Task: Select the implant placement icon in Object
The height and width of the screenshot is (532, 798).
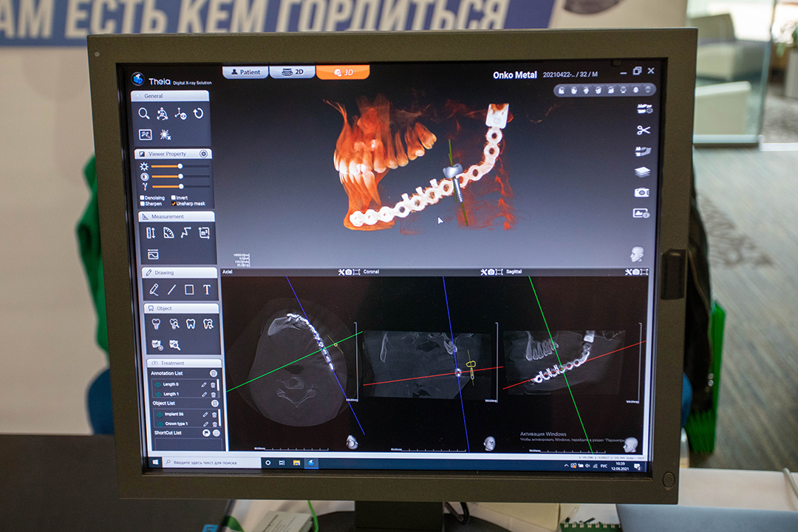Action: 156,324
